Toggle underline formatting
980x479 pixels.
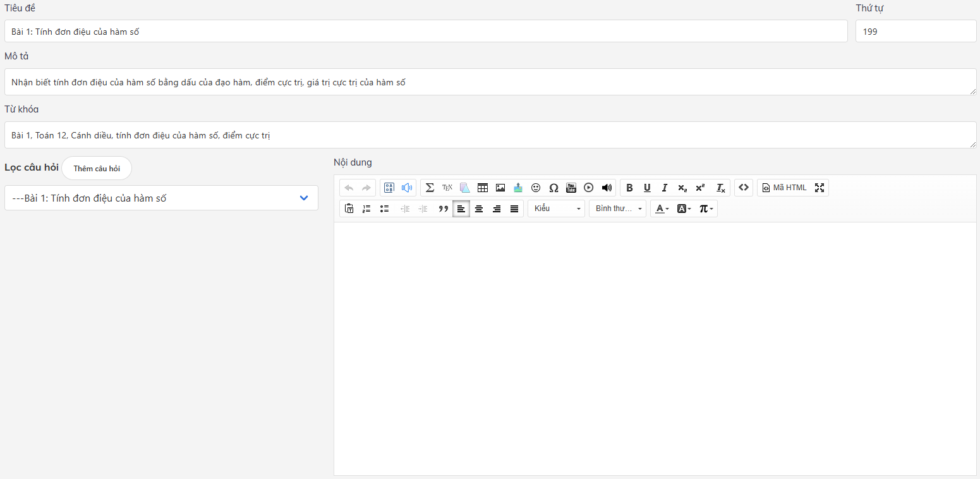pyautogui.click(x=647, y=188)
